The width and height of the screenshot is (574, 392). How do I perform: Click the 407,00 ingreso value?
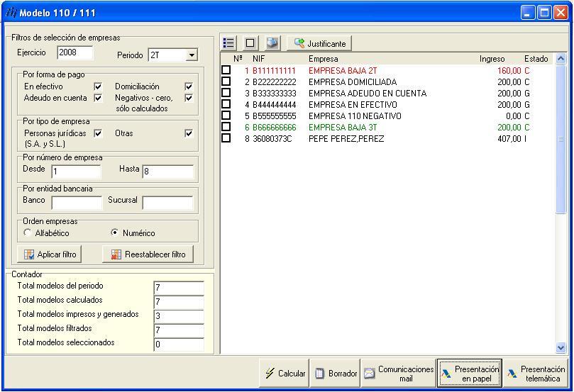point(509,139)
